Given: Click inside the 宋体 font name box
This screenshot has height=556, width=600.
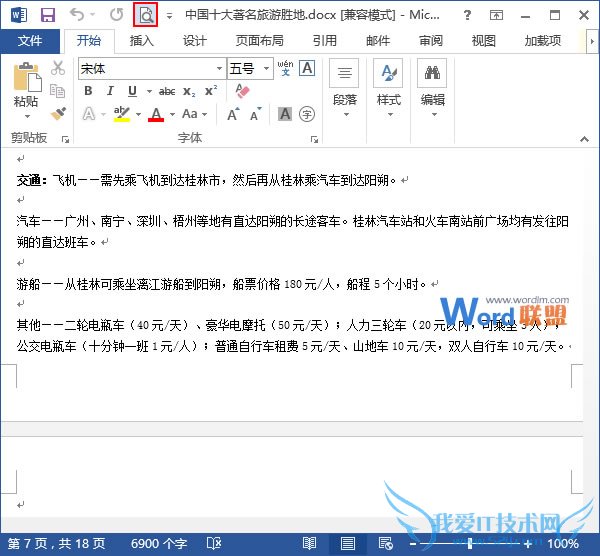Looking at the screenshot, I should point(147,69).
